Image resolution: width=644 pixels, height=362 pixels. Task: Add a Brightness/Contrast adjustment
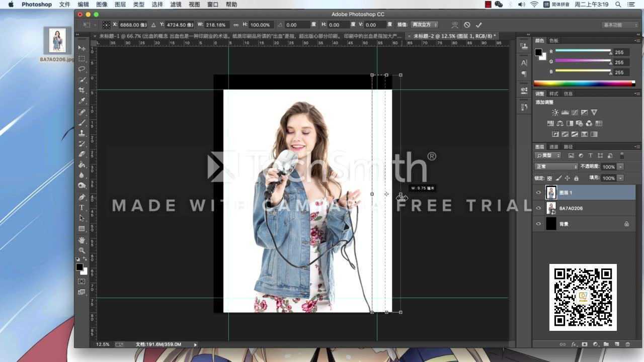click(x=555, y=113)
